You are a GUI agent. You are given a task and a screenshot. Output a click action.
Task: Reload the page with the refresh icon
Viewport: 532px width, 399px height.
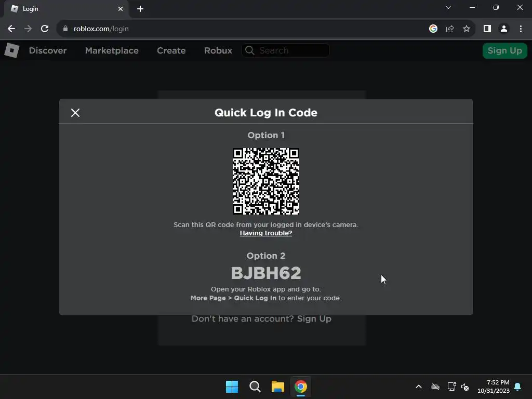45,29
